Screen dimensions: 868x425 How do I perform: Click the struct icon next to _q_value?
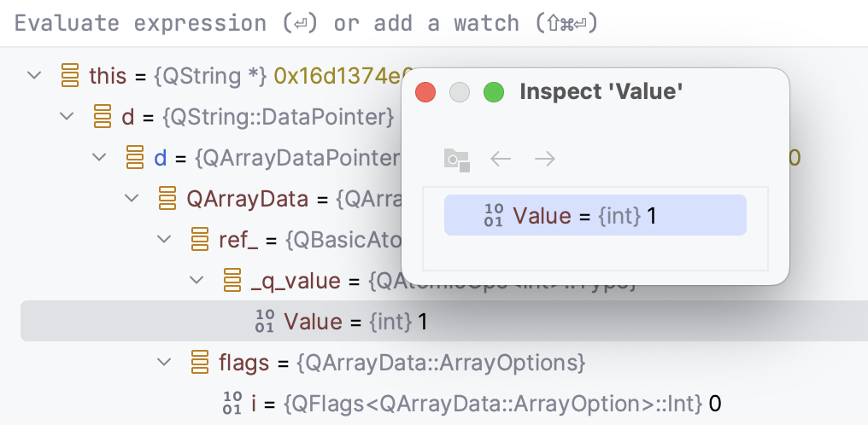[232, 281]
